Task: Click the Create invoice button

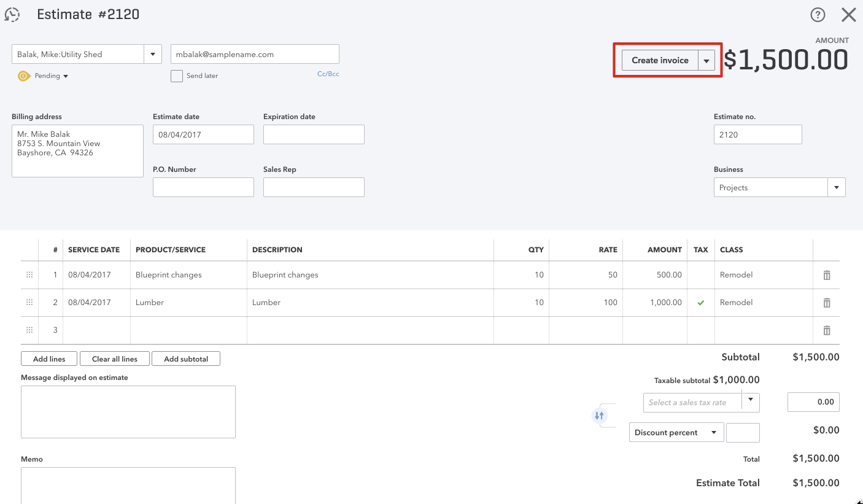Action: click(x=660, y=61)
